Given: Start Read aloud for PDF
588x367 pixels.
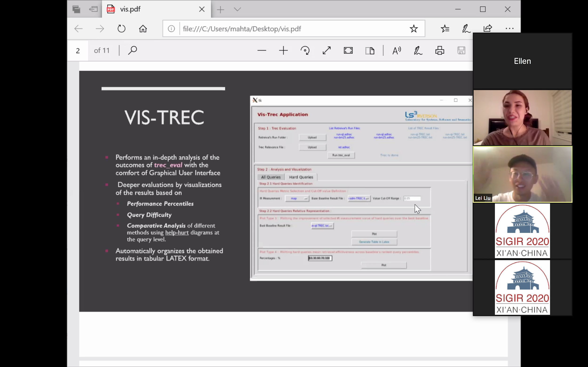Looking at the screenshot, I should (397, 51).
